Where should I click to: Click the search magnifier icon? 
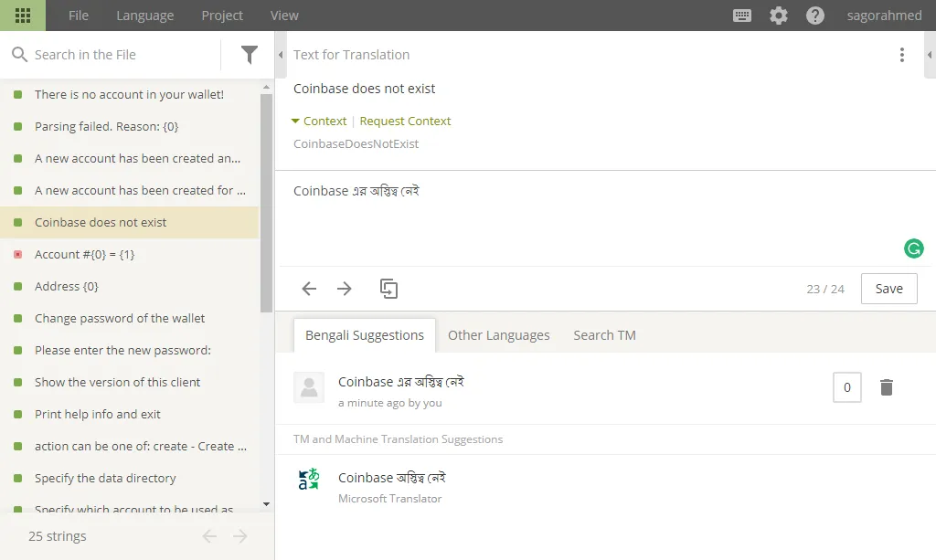(19, 55)
